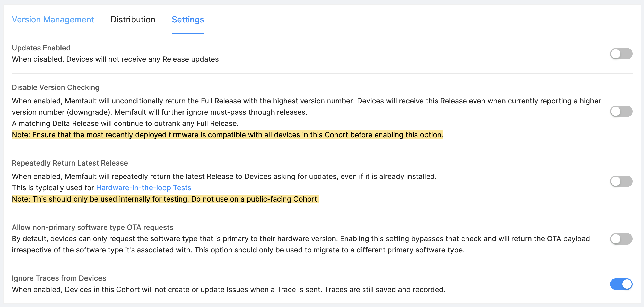
Task: Open the Hardware-in-the-loop Tests link
Action: [x=143, y=188]
